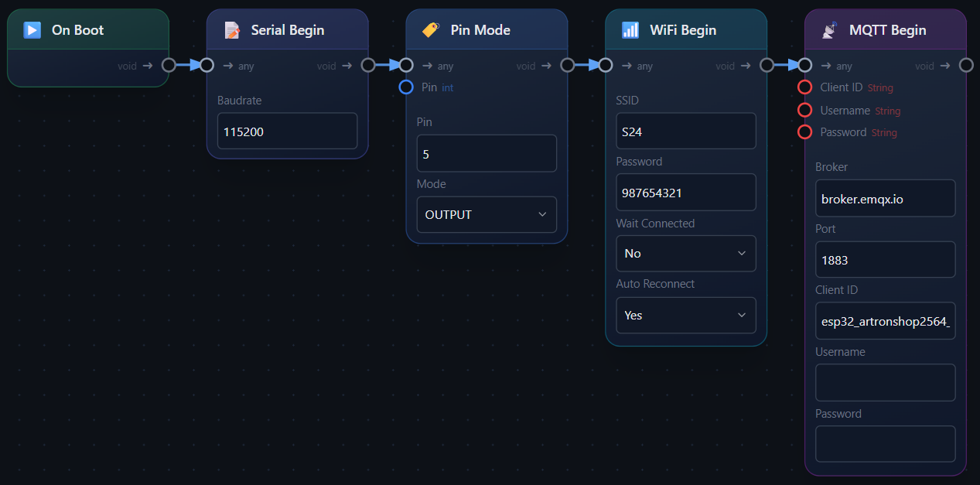Click the WiFi Begin void output port
The height and width of the screenshot is (485, 980).
click(x=767, y=65)
